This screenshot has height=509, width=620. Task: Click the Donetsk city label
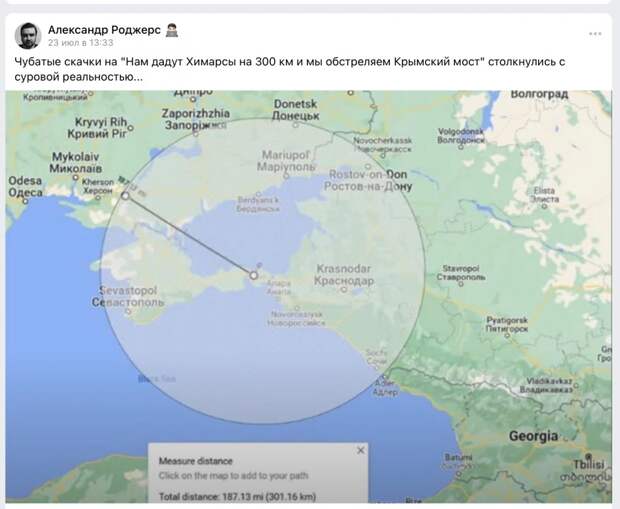[295, 110]
